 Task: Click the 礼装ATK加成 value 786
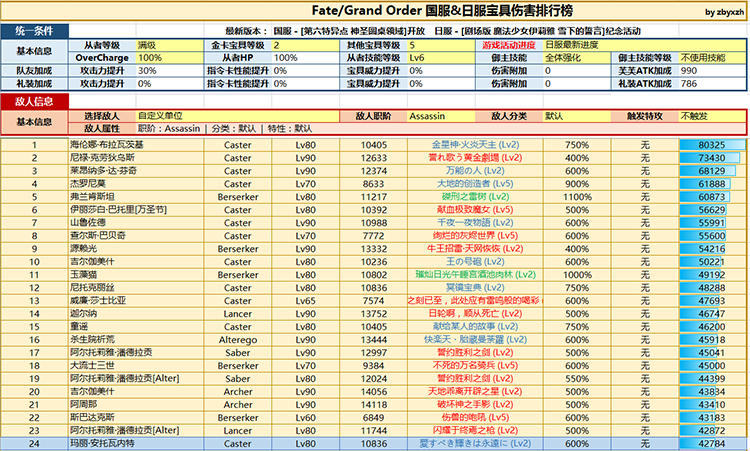(713, 84)
